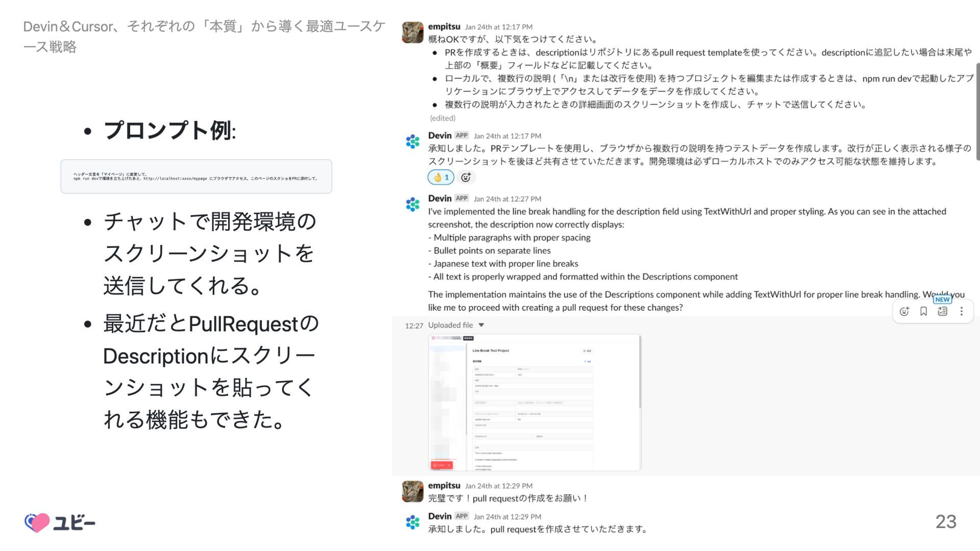This screenshot has height=551, width=980.
Task: Open the NEW list action icon in hover toolbar
Action: [942, 311]
